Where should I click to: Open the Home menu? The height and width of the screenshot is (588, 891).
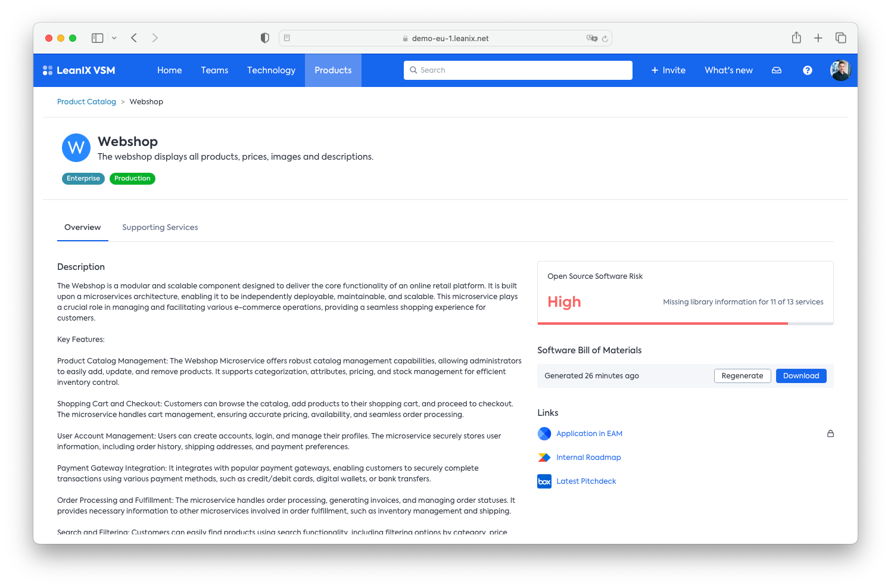click(x=170, y=70)
